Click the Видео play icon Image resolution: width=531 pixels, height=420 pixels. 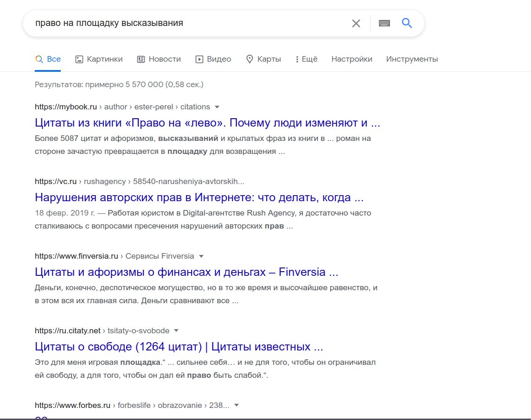coord(199,59)
